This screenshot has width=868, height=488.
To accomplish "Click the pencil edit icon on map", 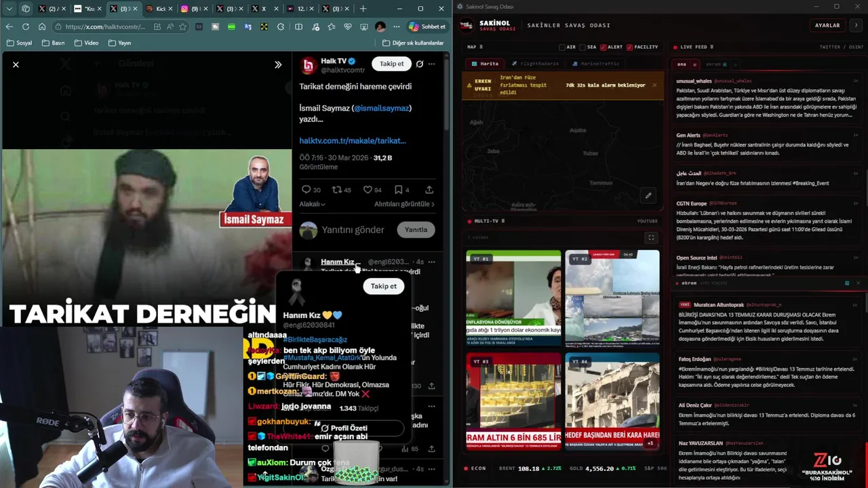I will coord(648,196).
